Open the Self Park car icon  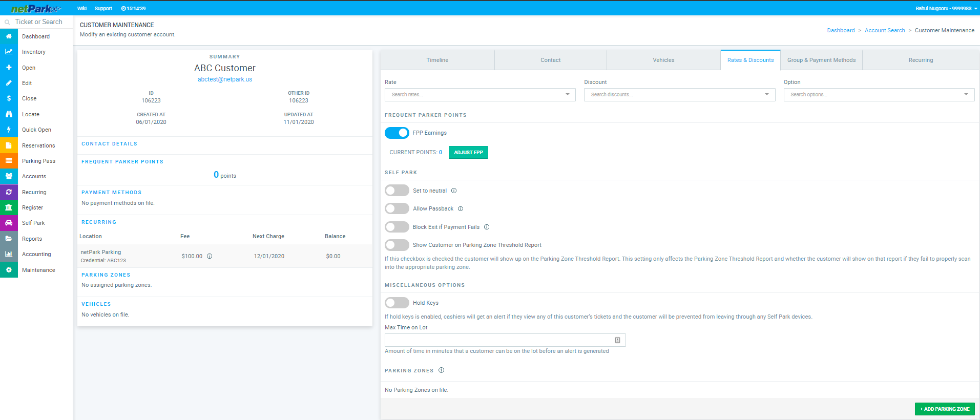(9, 223)
